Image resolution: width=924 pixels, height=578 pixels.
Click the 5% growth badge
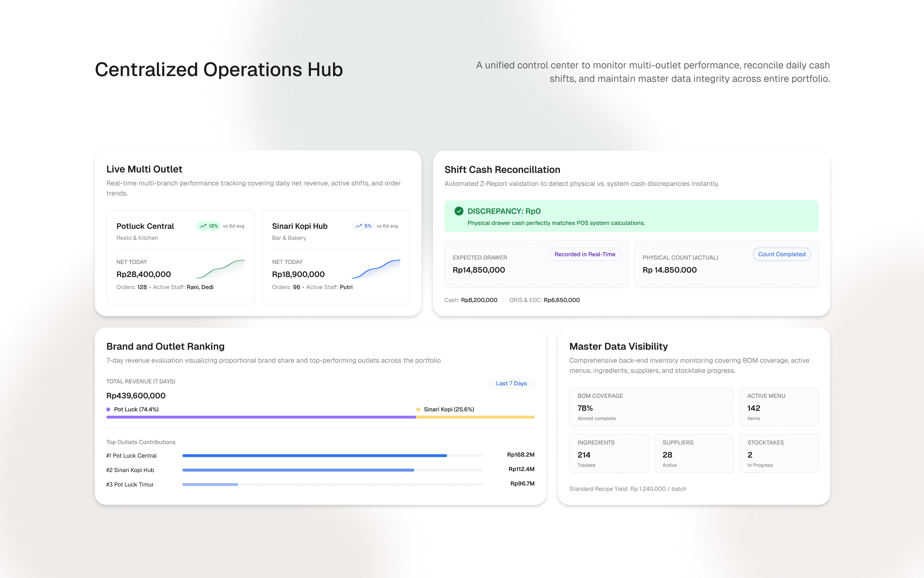click(363, 226)
